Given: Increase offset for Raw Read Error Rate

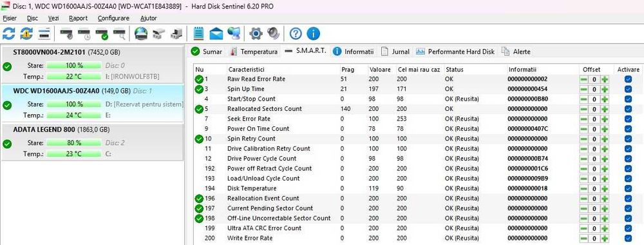Looking at the screenshot, I should coord(605,79).
